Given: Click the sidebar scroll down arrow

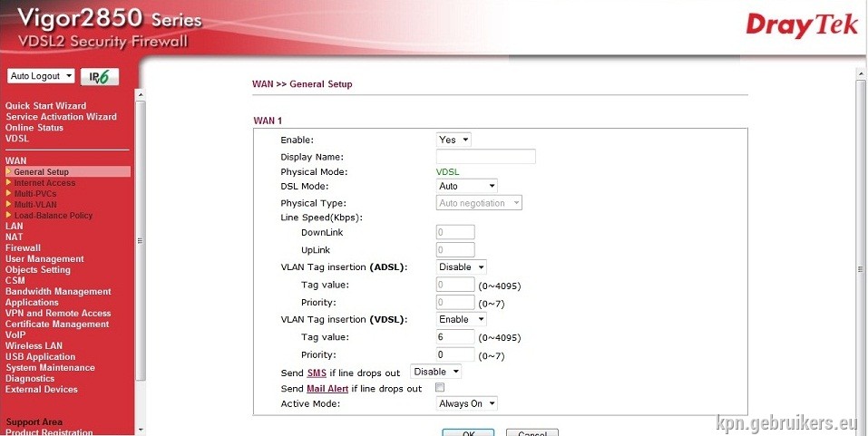Looking at the screenshot, I should point(140,430).
